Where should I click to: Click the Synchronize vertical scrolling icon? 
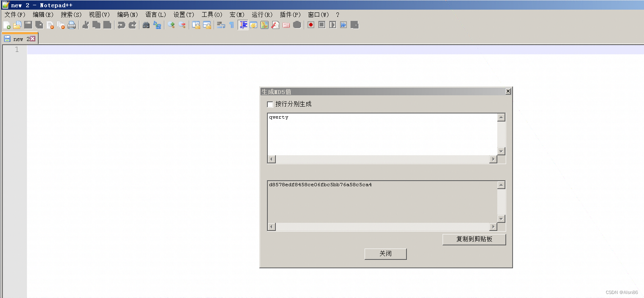[x=196, y=25]
